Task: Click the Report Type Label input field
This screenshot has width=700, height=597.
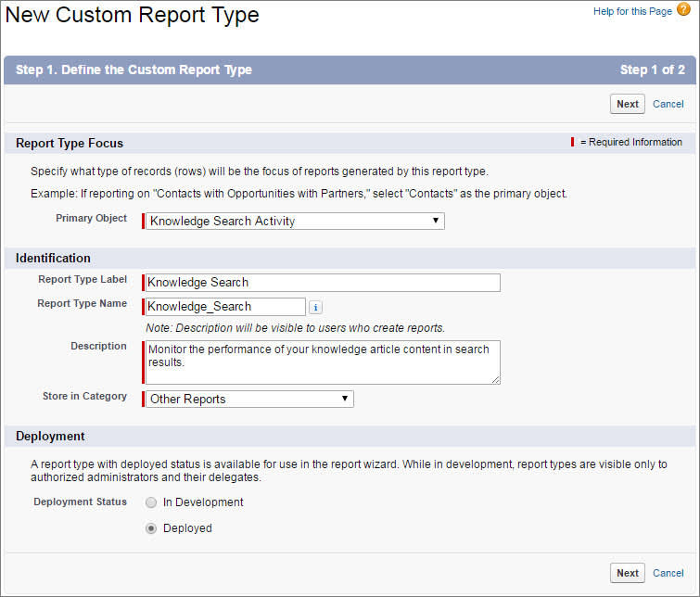Action: (x=323, y=283)
